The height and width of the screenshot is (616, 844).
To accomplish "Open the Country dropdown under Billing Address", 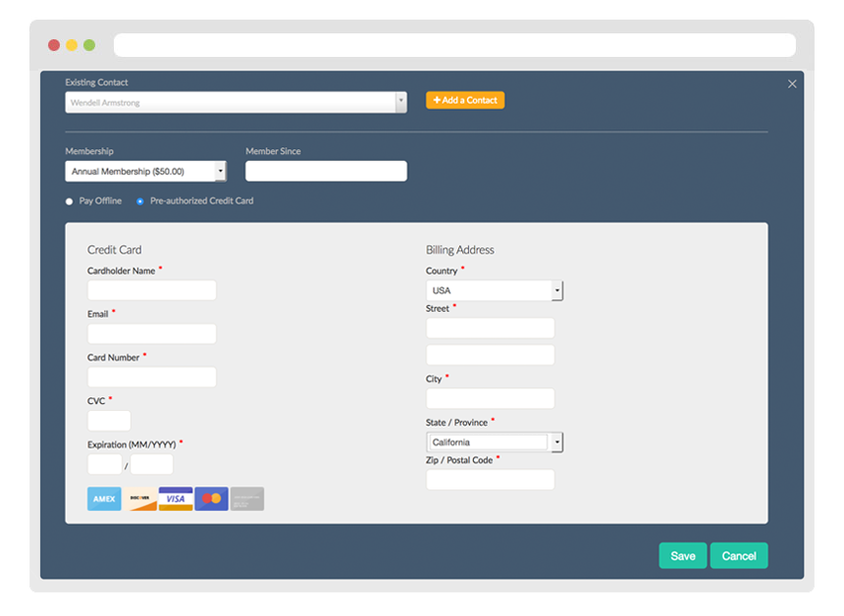I will click(556, 290).
